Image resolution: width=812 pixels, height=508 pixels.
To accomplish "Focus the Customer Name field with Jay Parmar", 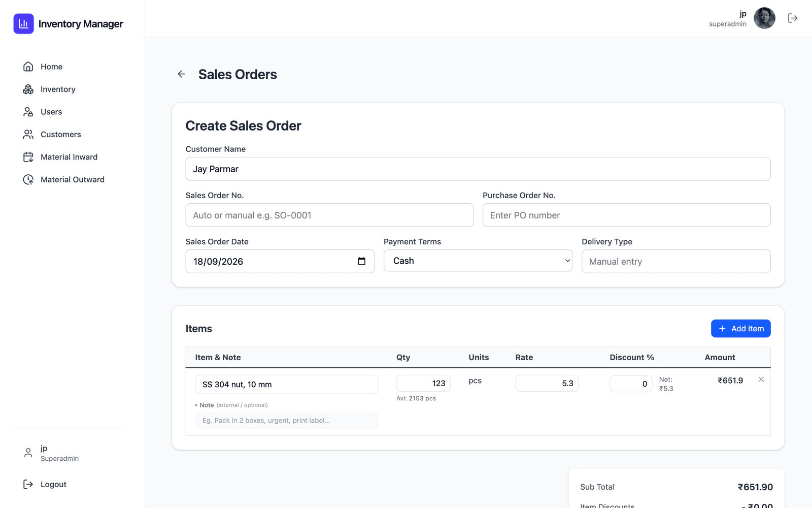I will coord(478,169).
